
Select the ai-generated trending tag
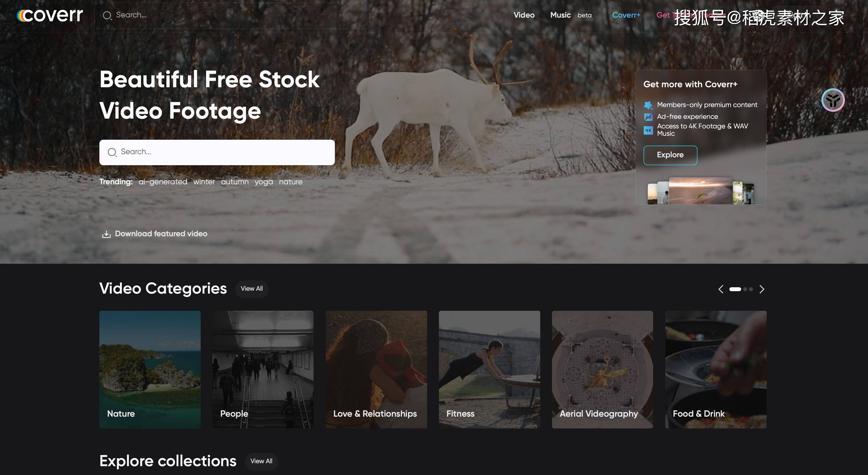(163, 182)
